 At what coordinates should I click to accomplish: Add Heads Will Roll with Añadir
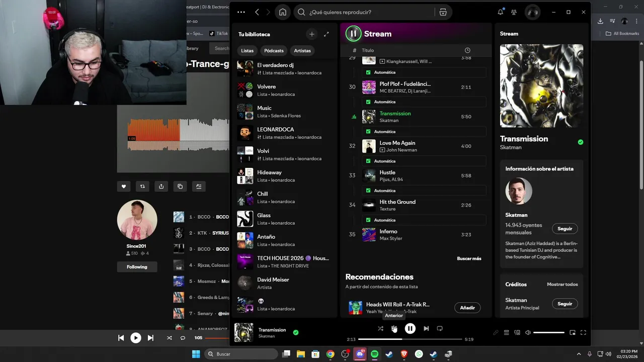pyautogui.click(x=467, y=308)
